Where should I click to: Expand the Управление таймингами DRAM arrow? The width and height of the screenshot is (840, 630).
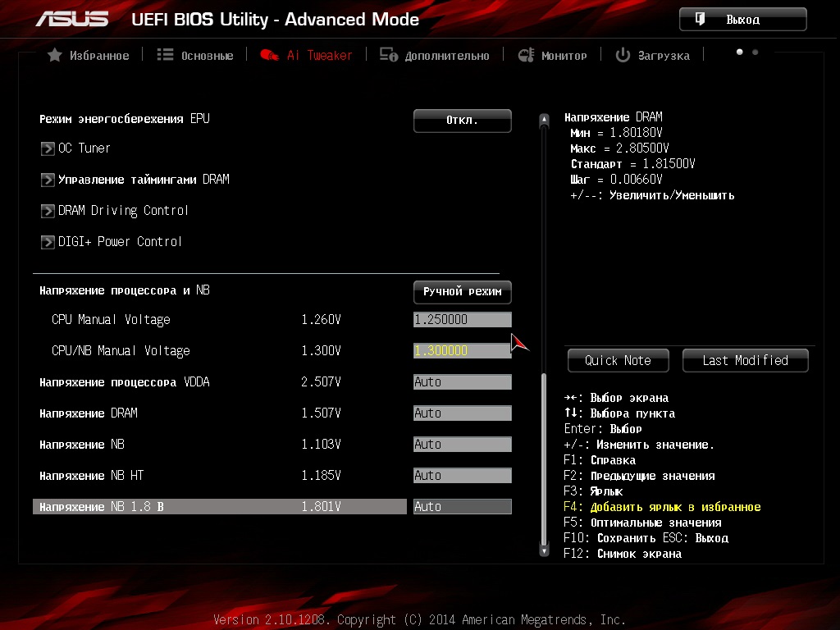tap(48, 180)
